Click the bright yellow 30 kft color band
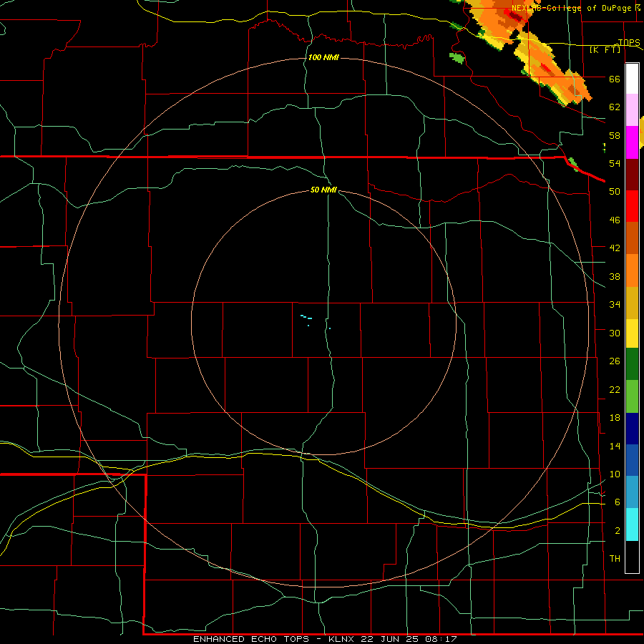 (632, 333)
